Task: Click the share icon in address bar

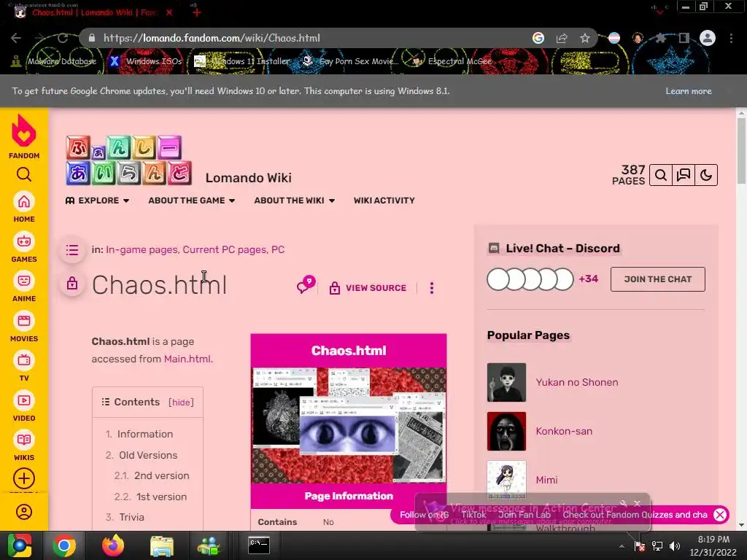Action: (x=562, y=38)
